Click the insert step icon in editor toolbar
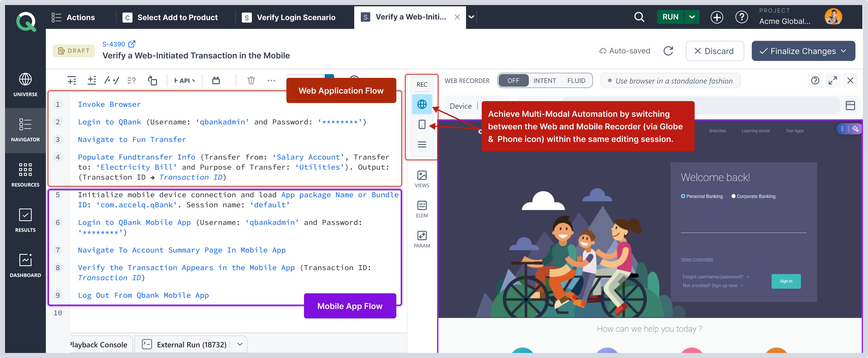 click(x=72, y=80)
